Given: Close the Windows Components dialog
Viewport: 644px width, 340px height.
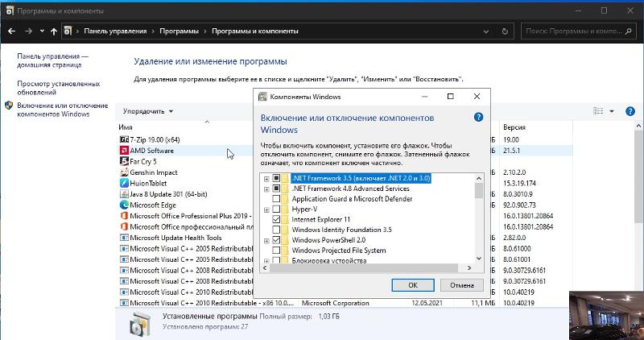Looking at the screenshot, I should pos(477,97).
